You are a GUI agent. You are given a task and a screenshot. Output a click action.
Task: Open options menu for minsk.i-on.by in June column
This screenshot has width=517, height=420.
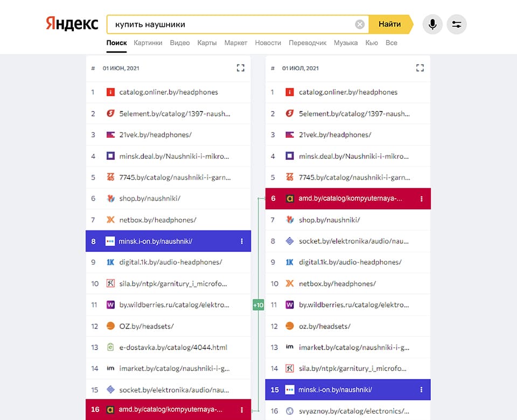(242, 241)
